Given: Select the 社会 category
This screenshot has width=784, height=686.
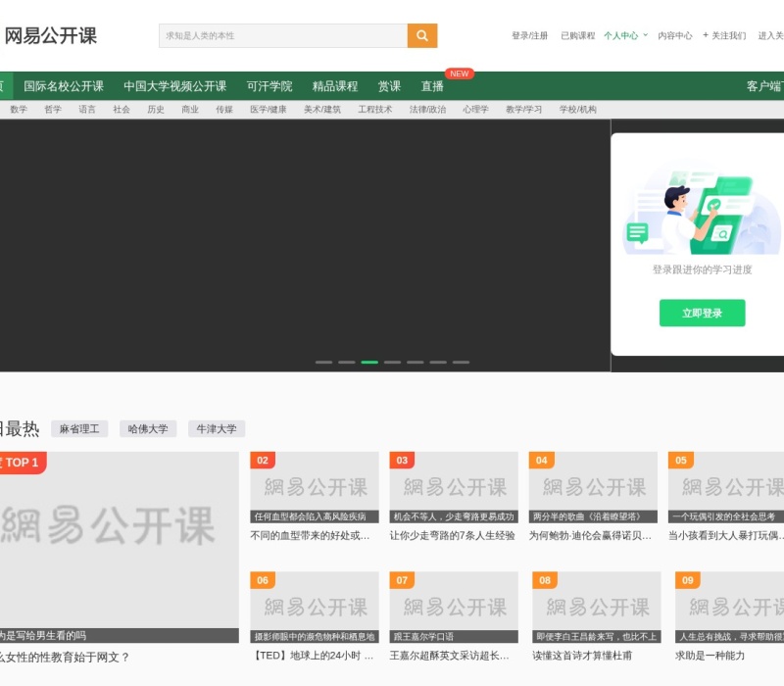Looking at the screenshot, I should pyautogui.click(x=122, y=109).
